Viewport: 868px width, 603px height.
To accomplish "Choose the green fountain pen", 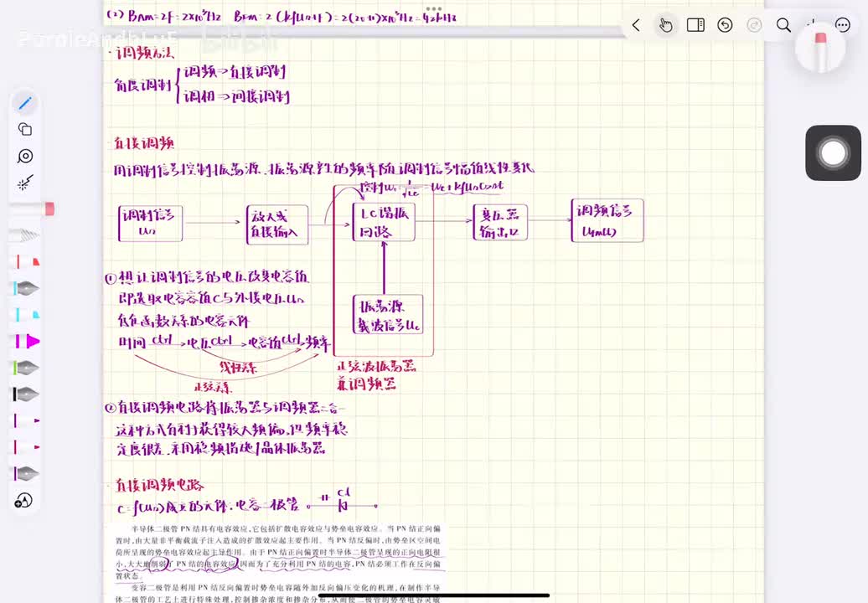I will (x=26, y=368).
